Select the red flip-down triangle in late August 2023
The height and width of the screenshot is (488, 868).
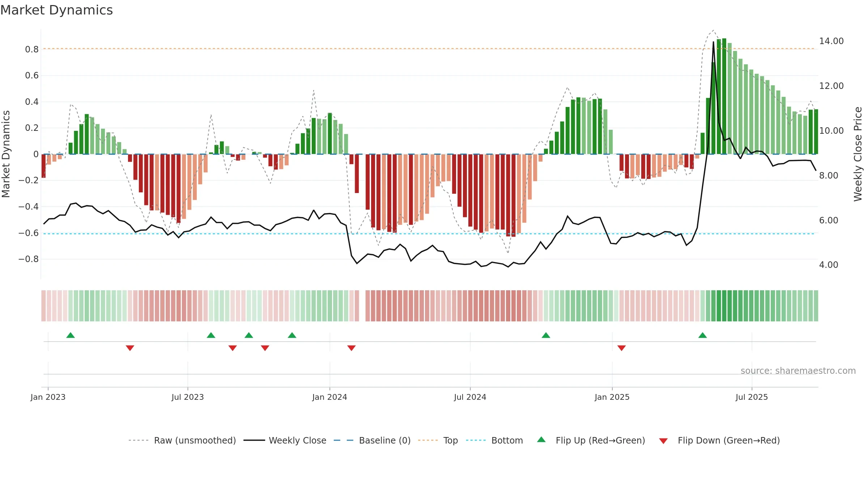[233, 348]
